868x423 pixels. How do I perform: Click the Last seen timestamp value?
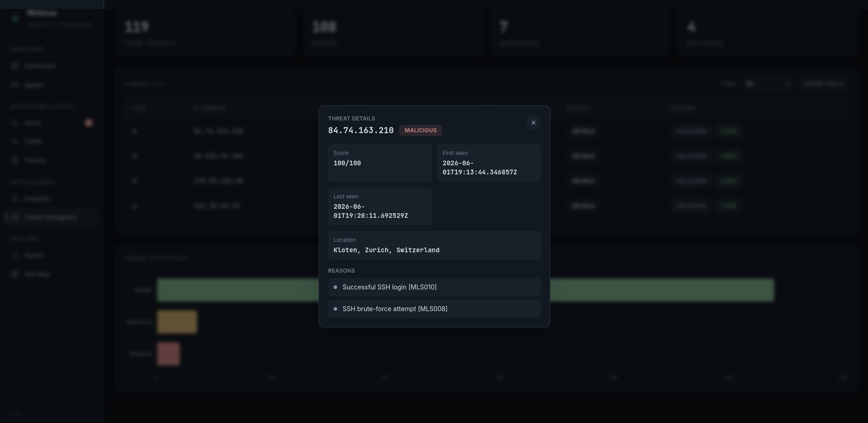[x=371, y=211]
